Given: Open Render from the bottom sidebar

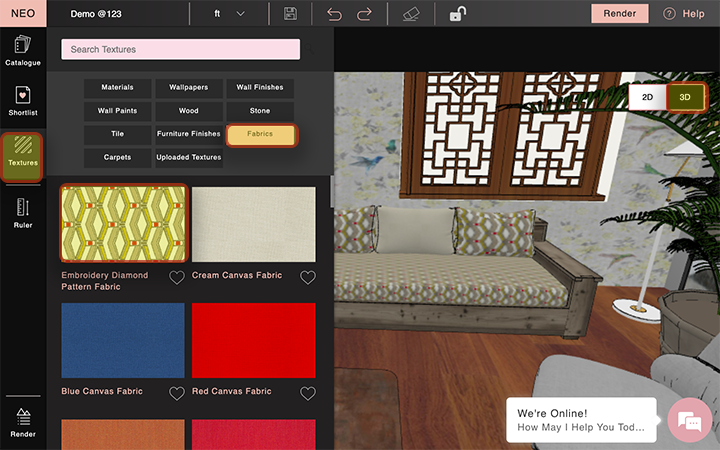Looking at the screenshot, I should tap(23, 423).
